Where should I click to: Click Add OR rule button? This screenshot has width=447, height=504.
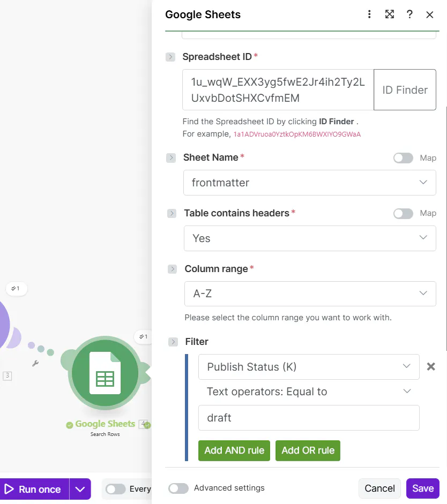(x=308, y=450)
